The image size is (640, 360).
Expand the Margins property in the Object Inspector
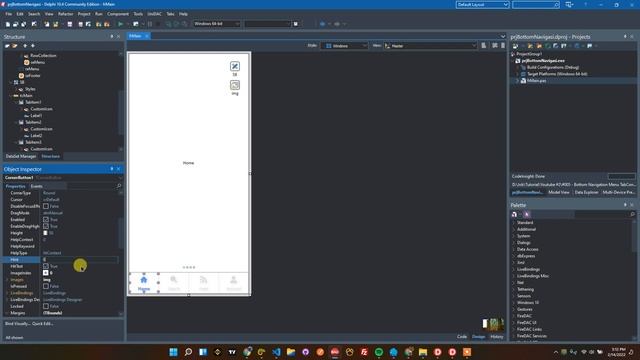[x=7, y=313]
